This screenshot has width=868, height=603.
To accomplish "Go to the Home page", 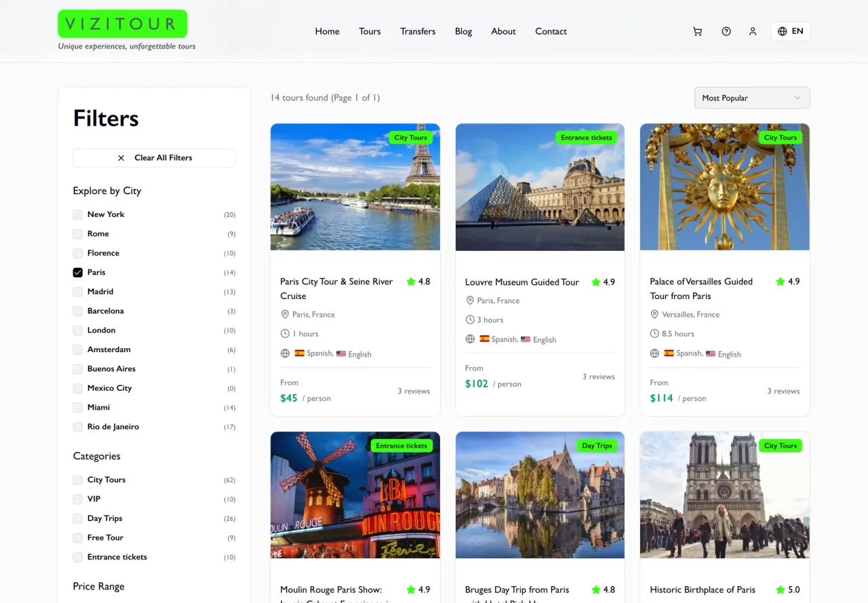I will pyautogui.click(x=328, y=31).
